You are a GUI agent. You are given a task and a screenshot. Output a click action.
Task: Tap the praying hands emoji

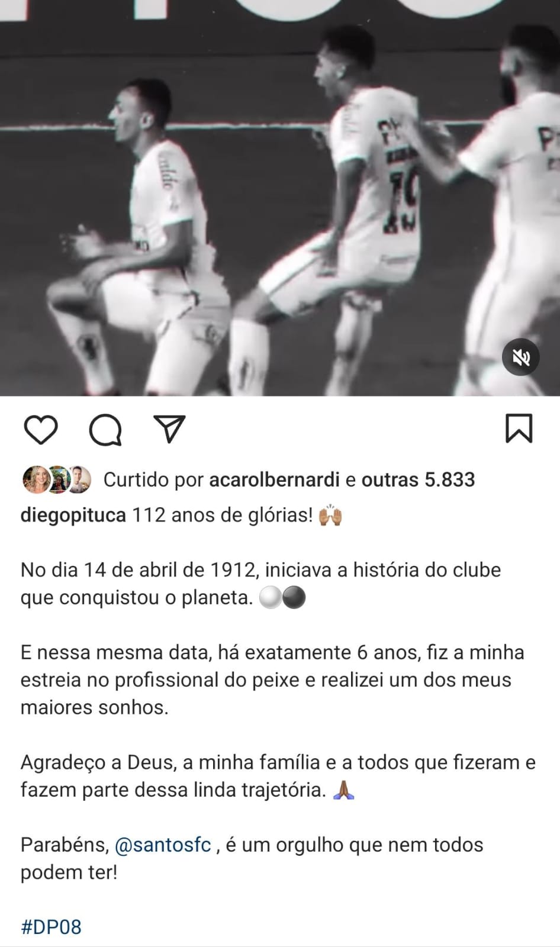(344, 790)
